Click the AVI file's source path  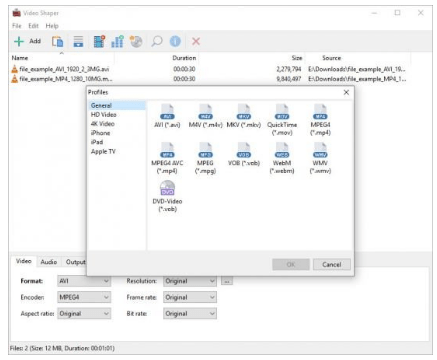click(356, 69)
